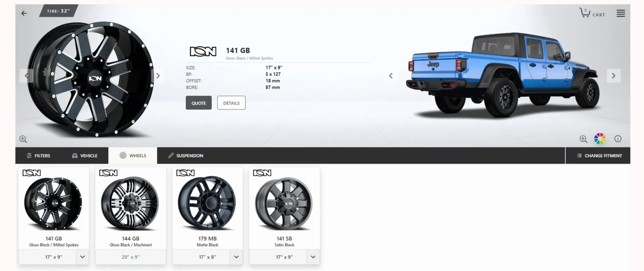Click the ION brand logo beside 141 GB

[x=203, y=52]
